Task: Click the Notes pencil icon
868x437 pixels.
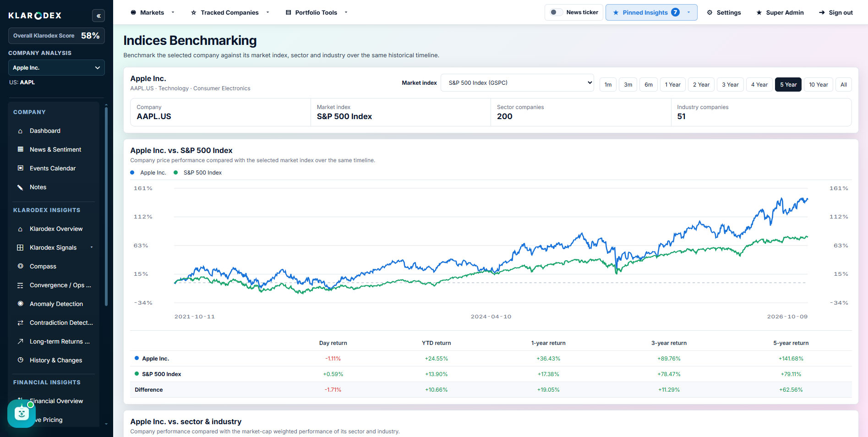Action: [20, 187]
